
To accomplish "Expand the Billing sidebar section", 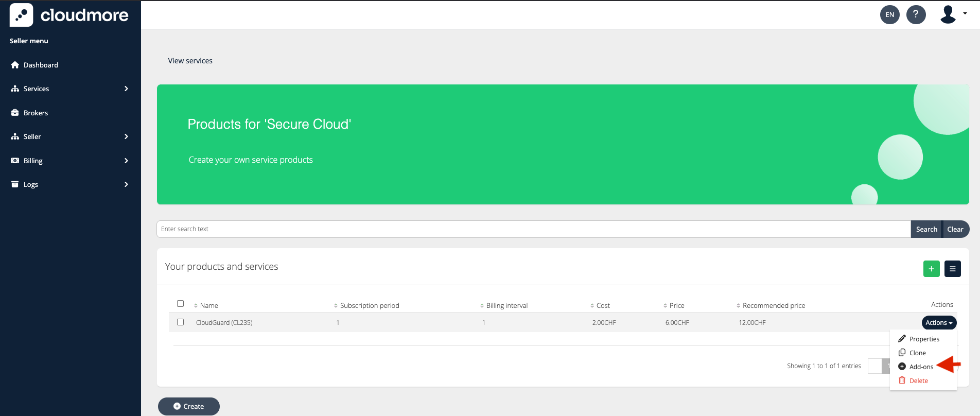I will point(70,161).
